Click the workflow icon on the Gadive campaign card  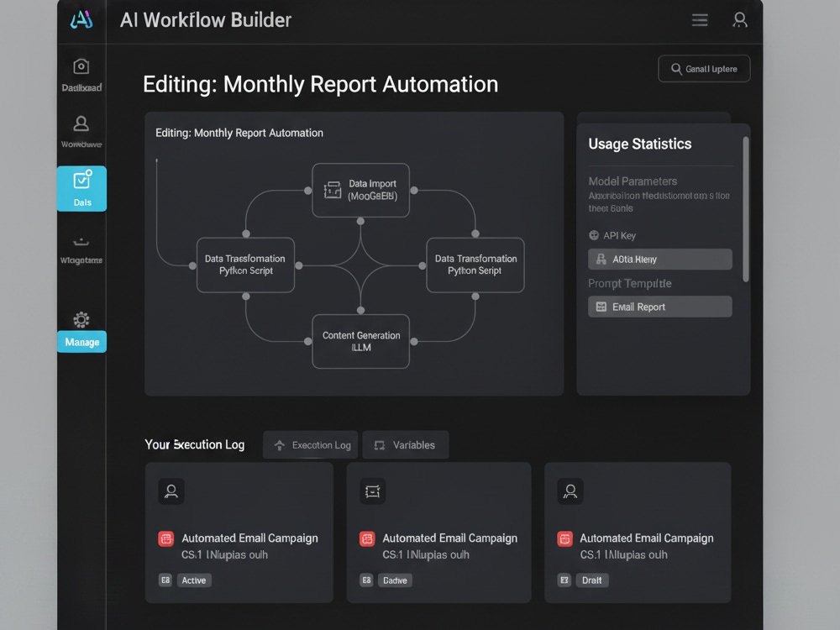[372, 491]
